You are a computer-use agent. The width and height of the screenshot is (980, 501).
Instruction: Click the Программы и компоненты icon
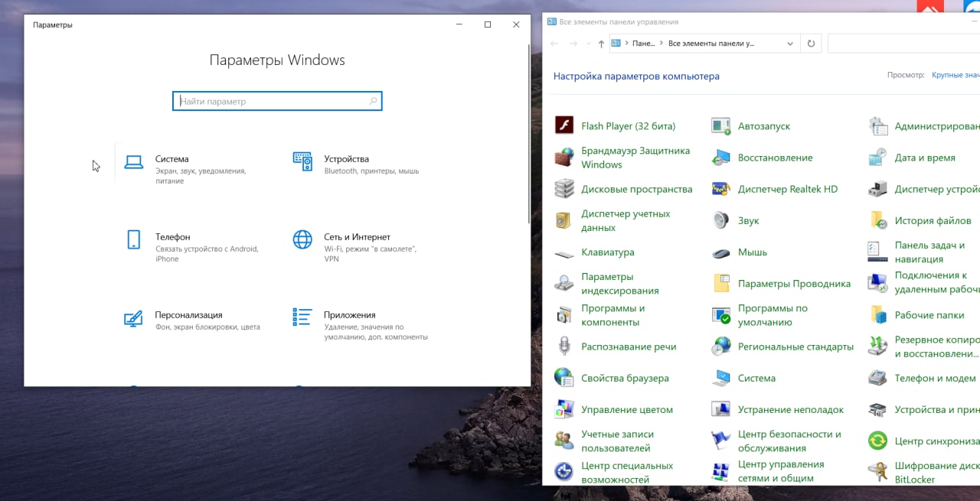point(564,315)
